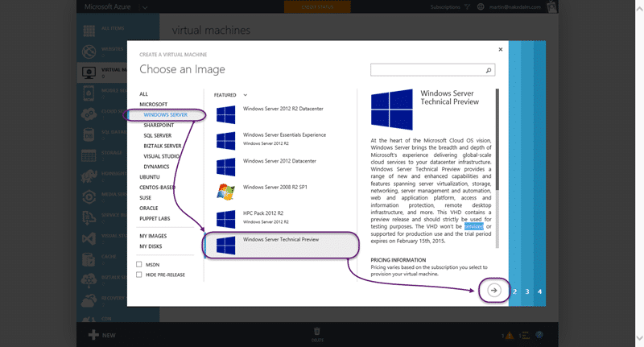Select the SQL SERVER category
644x347 pixels.
pos(157,135)
